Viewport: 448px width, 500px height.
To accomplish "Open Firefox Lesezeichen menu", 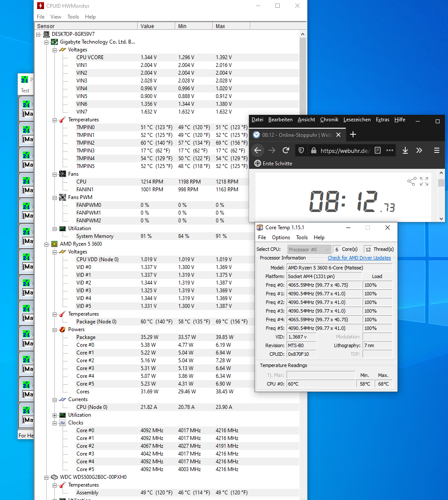I will 357,120.
